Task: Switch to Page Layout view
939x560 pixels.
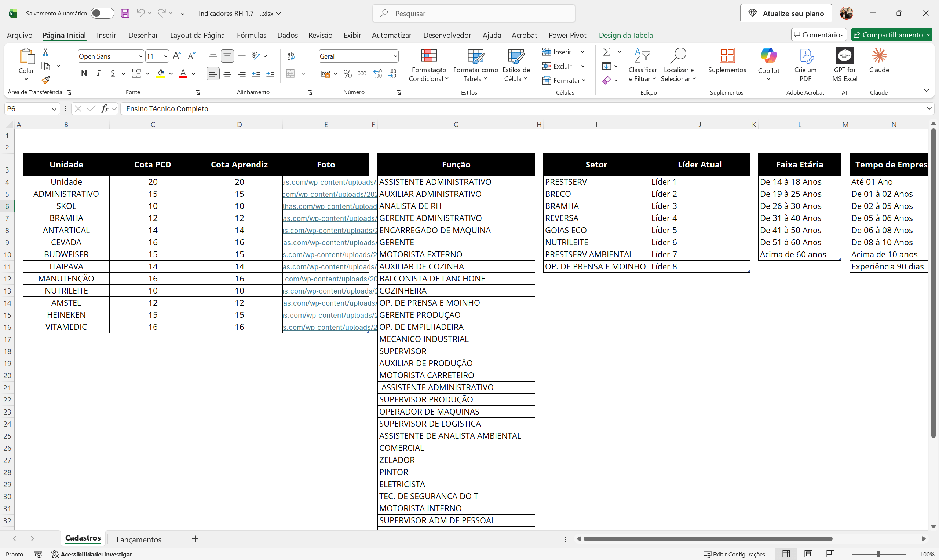Action: tap(808, 553)
